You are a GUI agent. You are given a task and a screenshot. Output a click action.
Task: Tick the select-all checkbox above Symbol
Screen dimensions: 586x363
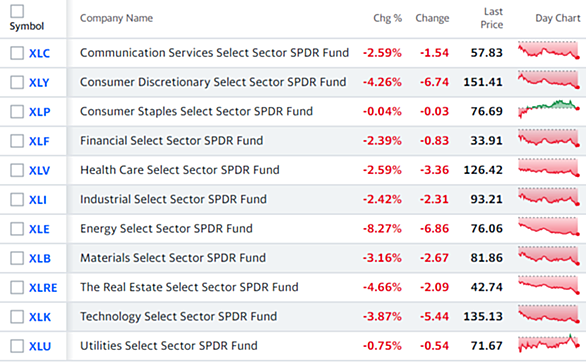[17, 11]
